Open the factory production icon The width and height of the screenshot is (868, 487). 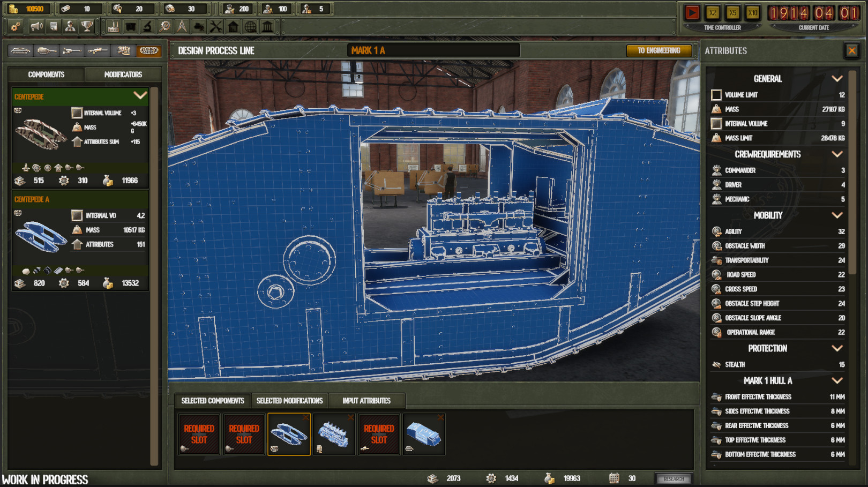coord(113,26)
